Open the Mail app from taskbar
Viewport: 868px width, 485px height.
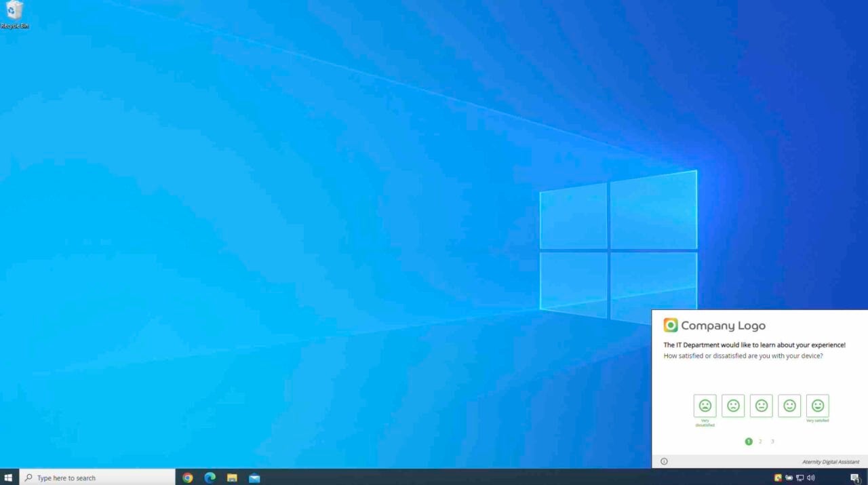click(x=254, y=478)
